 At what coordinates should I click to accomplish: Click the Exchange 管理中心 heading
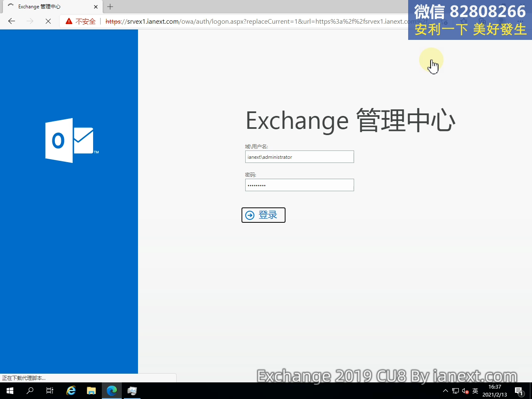[x=350, y=121]
